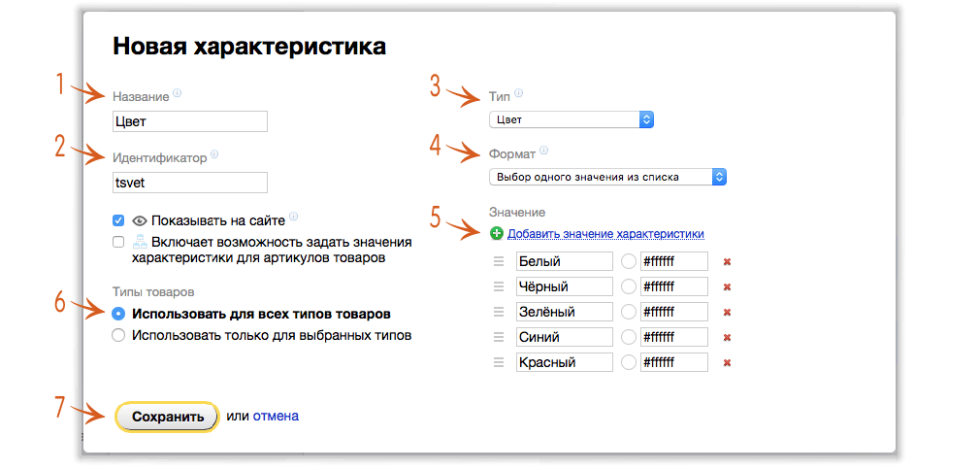Click info icon next to Тип label
This screenshot has height=470, width=980.
[518, 94]
